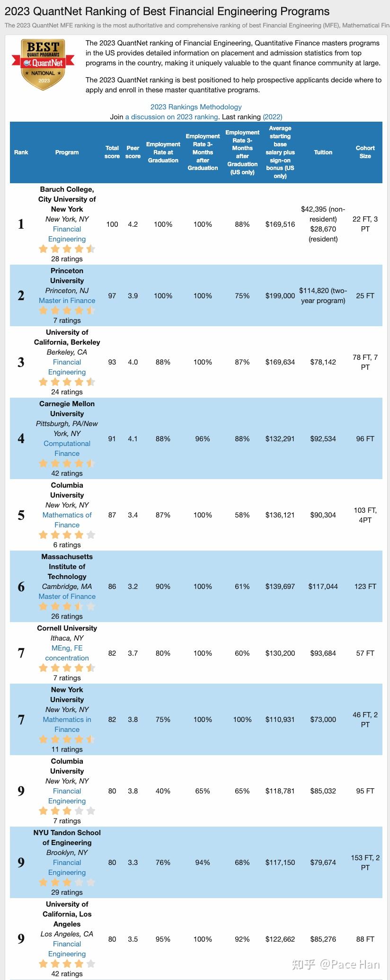This screenshot has height=980, width=390.
Task: Open the discussion on 2023 ranking link
Action: (x=171, y=117)
